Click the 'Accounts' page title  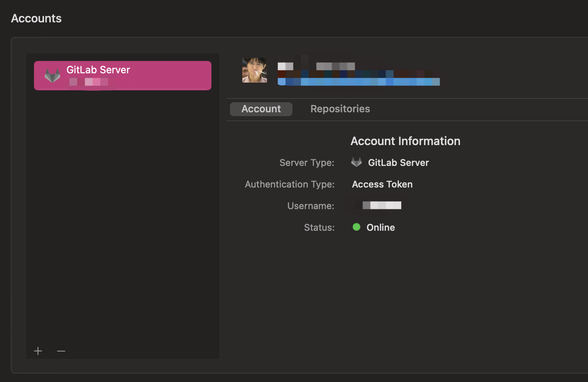pyautogui.click(x=36, y=19)
